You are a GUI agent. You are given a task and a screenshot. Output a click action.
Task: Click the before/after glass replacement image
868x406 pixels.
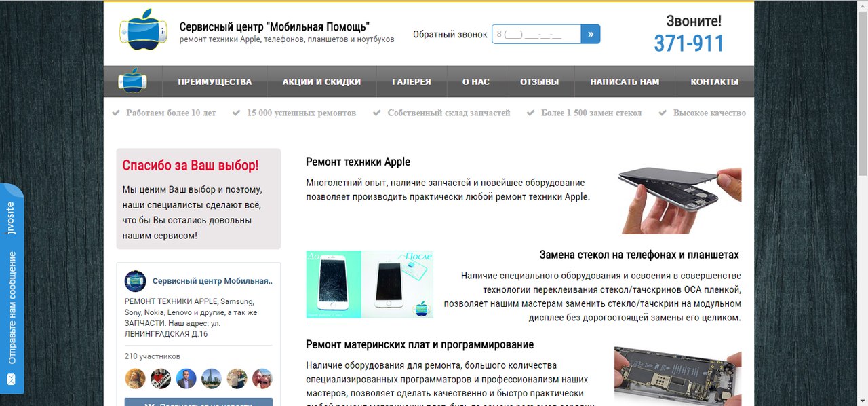[x=370, y=284]
